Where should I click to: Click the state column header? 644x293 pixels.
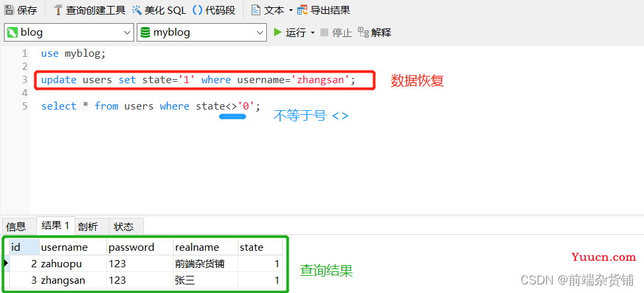click(x=260, y=247)
